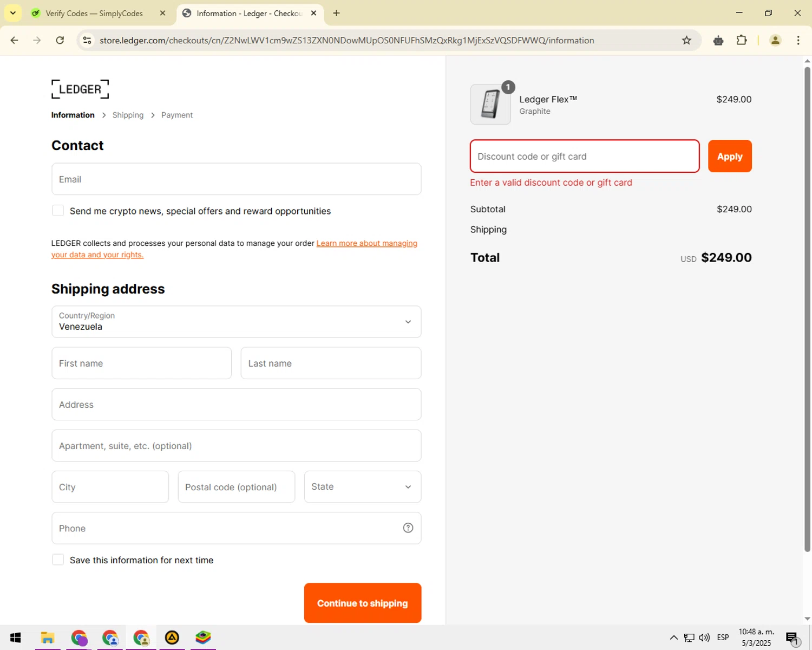Image resolution: width=812 pixels, height=650 pixels.
Task: Open third Chrome icon in taskbar
Action: [141, 638]
